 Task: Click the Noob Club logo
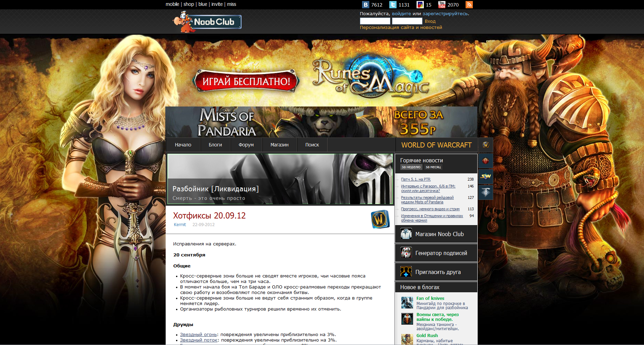pyautogui.click(x=207, y=22)
